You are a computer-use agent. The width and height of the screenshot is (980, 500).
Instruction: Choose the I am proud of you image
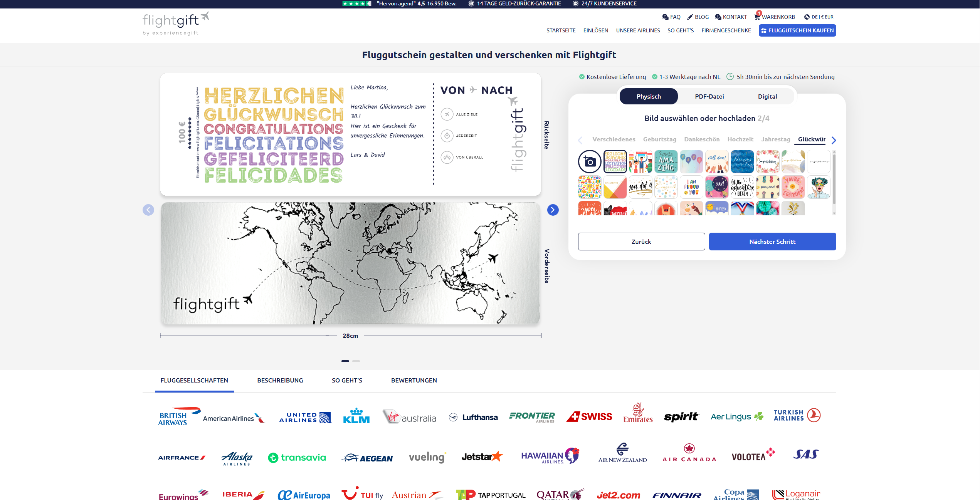click(691, 187)
